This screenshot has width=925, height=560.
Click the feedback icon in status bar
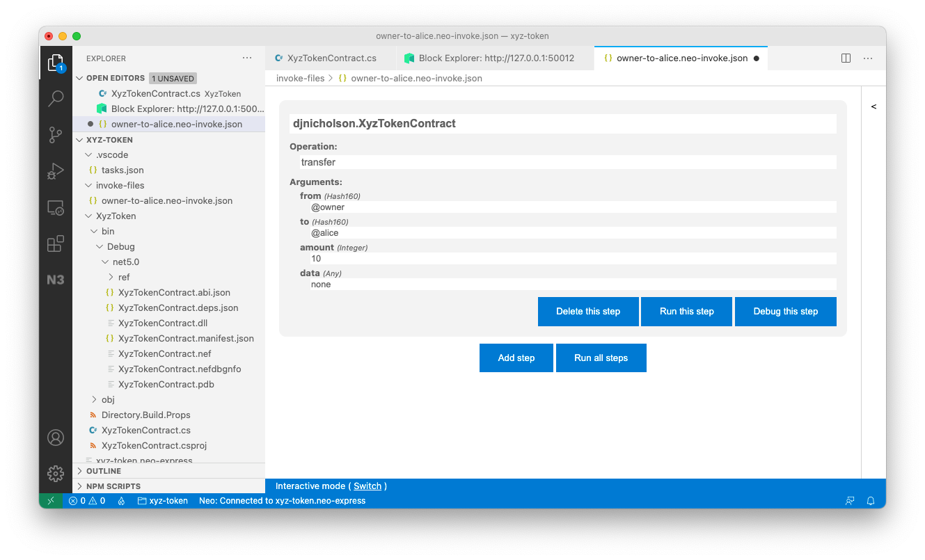tap(849, 500)
